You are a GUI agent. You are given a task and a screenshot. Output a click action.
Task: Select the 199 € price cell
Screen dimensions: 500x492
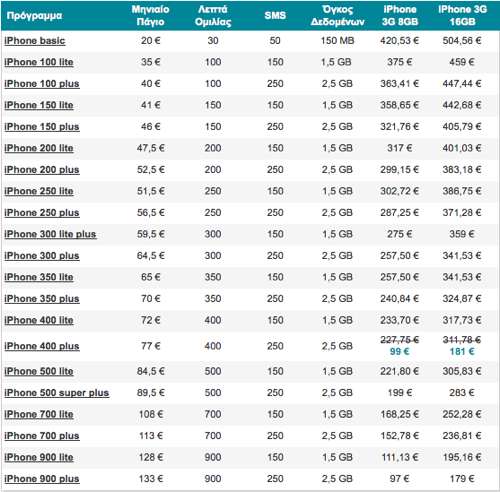tap(400, 393)
